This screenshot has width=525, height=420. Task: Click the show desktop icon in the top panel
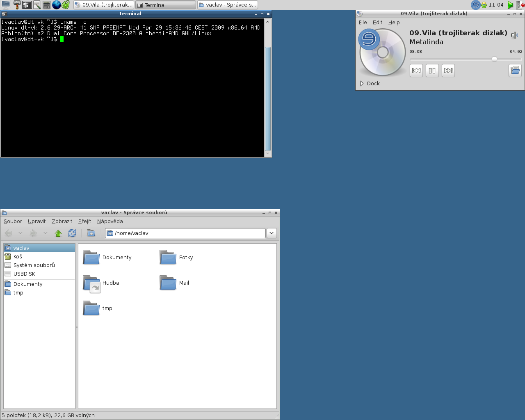point(6,5)
